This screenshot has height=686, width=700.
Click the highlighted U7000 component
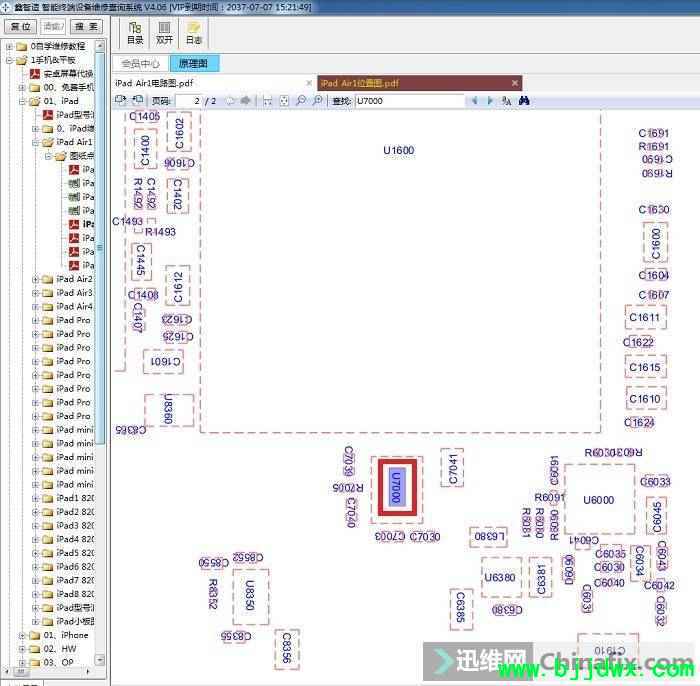pyautogui.click(x=397, y=487)
